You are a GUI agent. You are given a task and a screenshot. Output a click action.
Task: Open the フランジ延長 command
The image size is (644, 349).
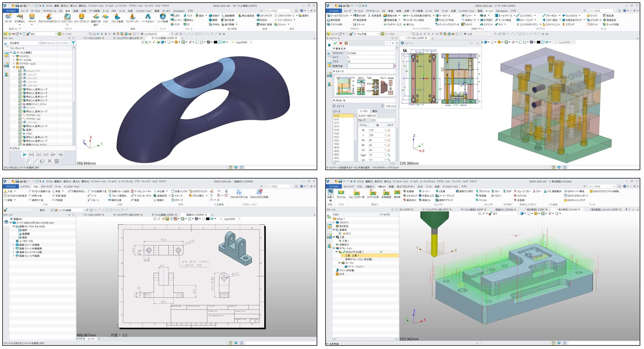(117, 18)
